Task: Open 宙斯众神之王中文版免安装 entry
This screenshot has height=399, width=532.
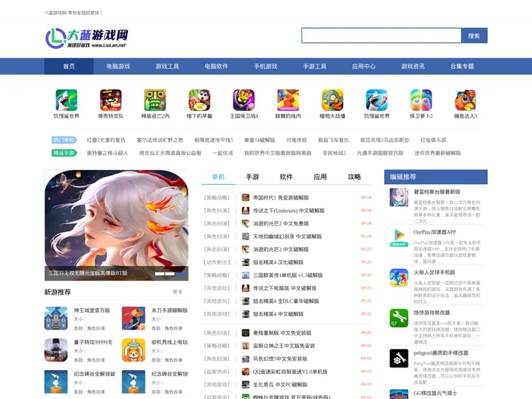Action: click(284, 346)
